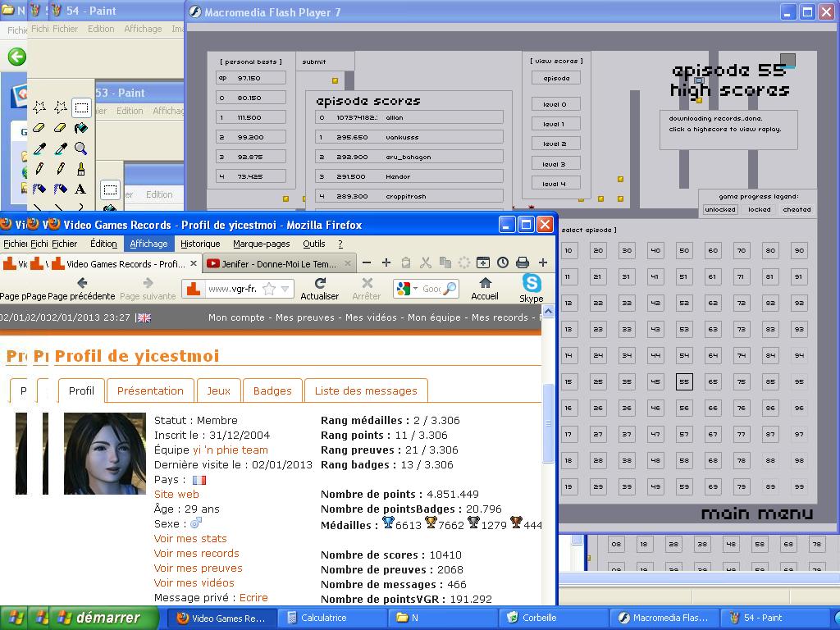Select the Magnifier tool in Paint
The width and height of the screenshot is (840, 630).
click(81, 148)
